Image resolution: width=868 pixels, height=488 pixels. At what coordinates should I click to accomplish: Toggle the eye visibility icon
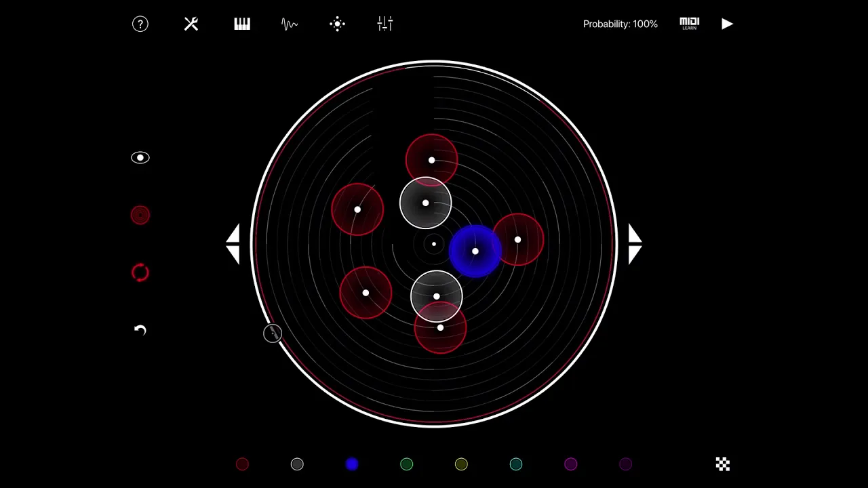(140, 158)
